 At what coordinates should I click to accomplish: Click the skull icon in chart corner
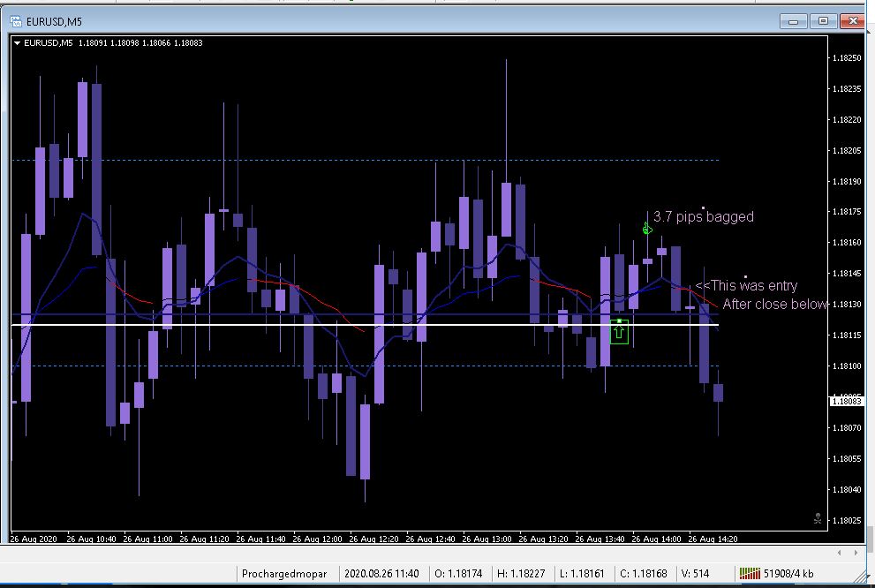818,519
